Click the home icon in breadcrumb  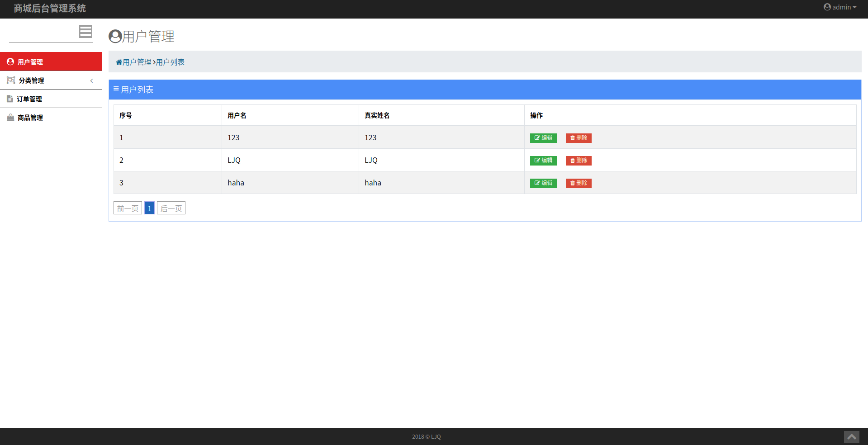coord(119,62)
